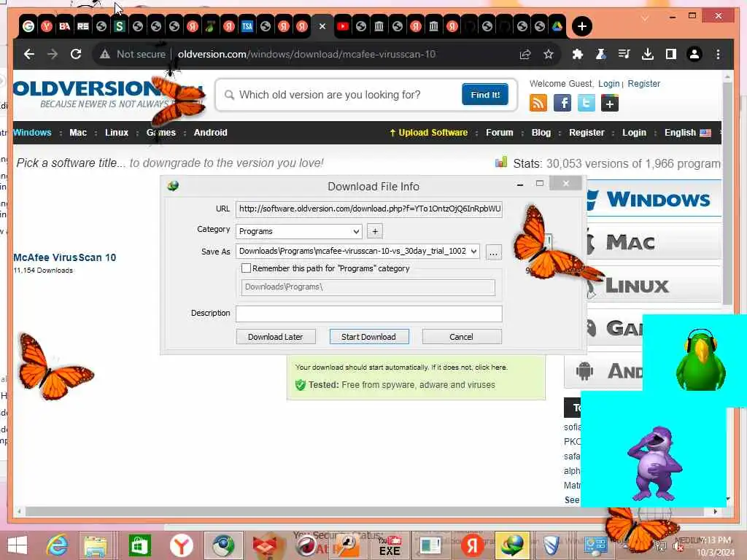
Task: Open Internet Explorer from taskbar
Action: (x=57, y=545)
